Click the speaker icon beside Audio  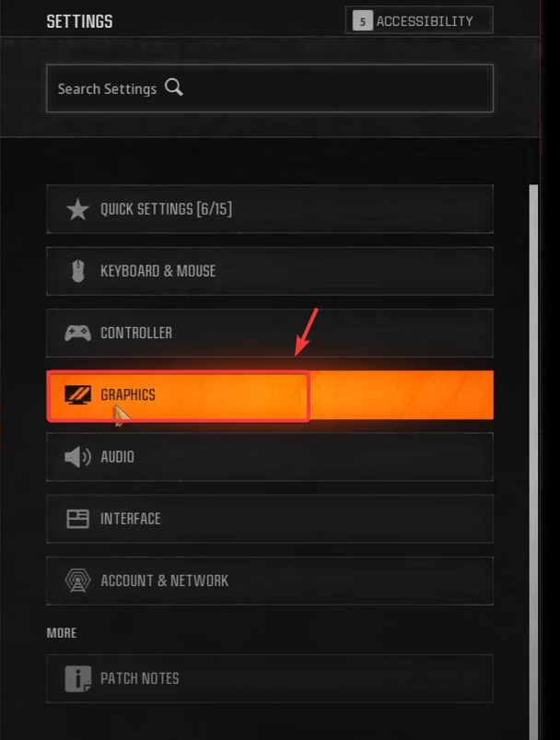(x=78, y=457)
